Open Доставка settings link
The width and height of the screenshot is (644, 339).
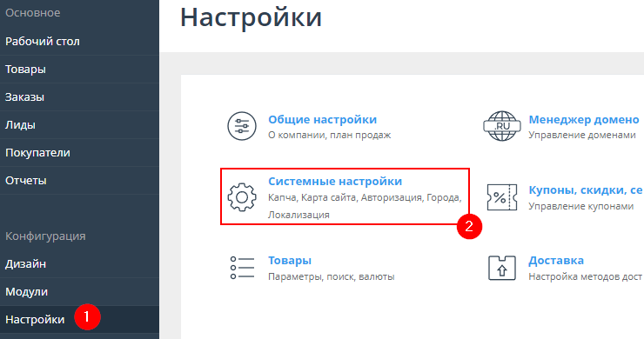[556, 261]
